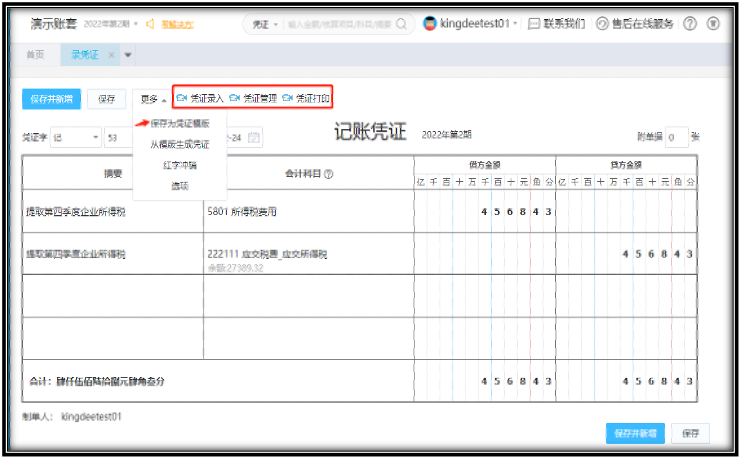Expand the tab list dropdown arrow
Image resolution: width=739 pixels, height=458 pixels.
pos(127,55)
